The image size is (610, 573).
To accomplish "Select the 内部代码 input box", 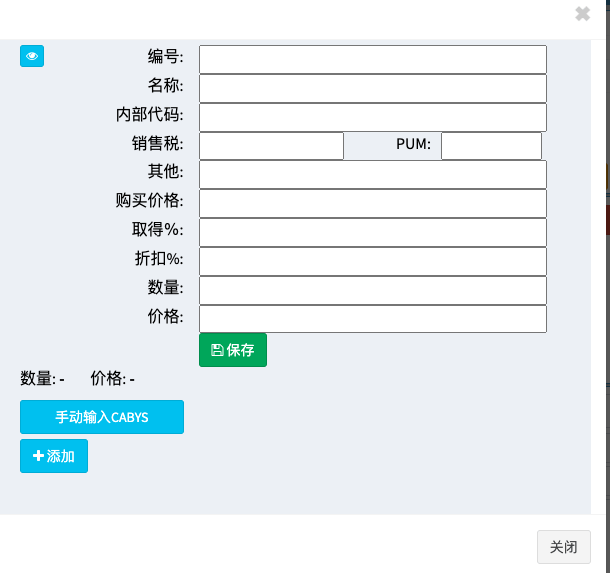I will tap(372, 117).
